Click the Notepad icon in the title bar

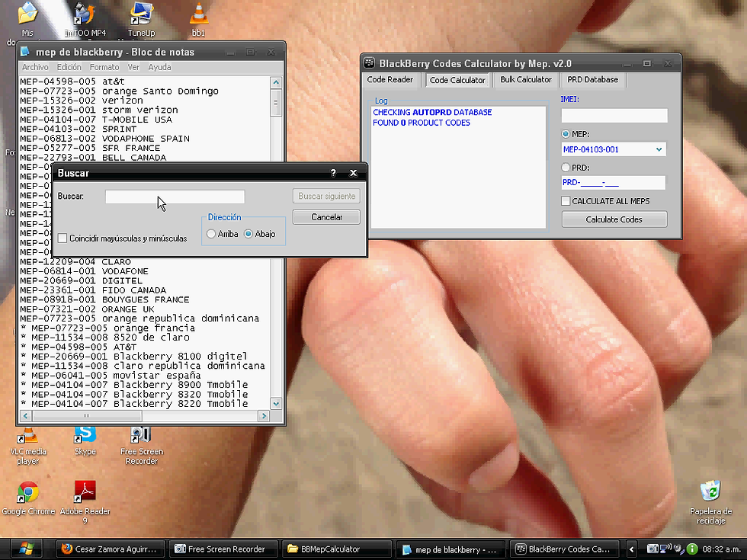click(26, 52)
